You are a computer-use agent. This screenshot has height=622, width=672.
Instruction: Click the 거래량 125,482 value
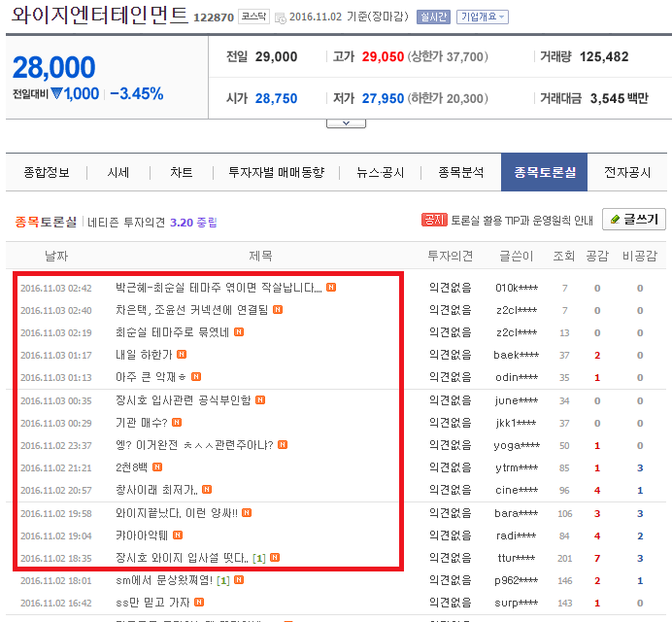click(604, 56)
